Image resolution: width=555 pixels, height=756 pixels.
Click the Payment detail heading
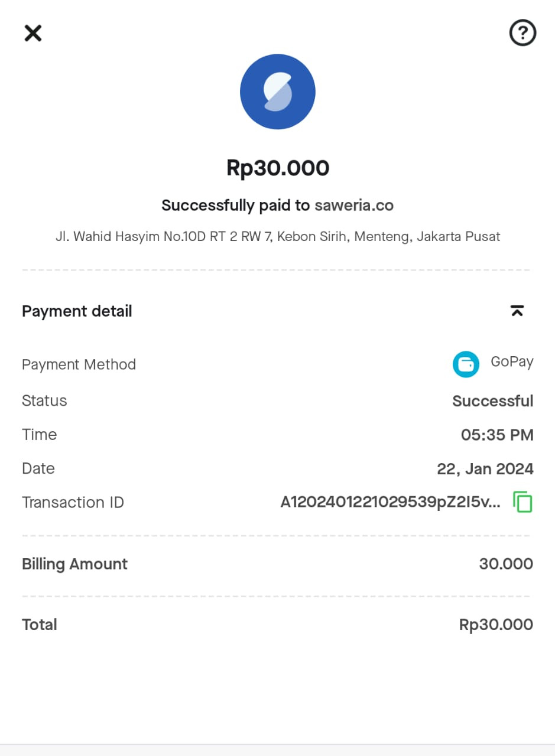[77, 311]
